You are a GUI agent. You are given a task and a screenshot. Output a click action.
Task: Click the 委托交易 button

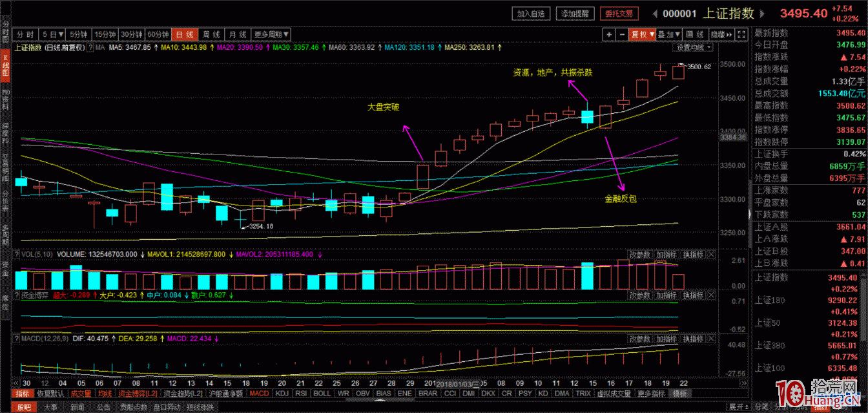619,14
